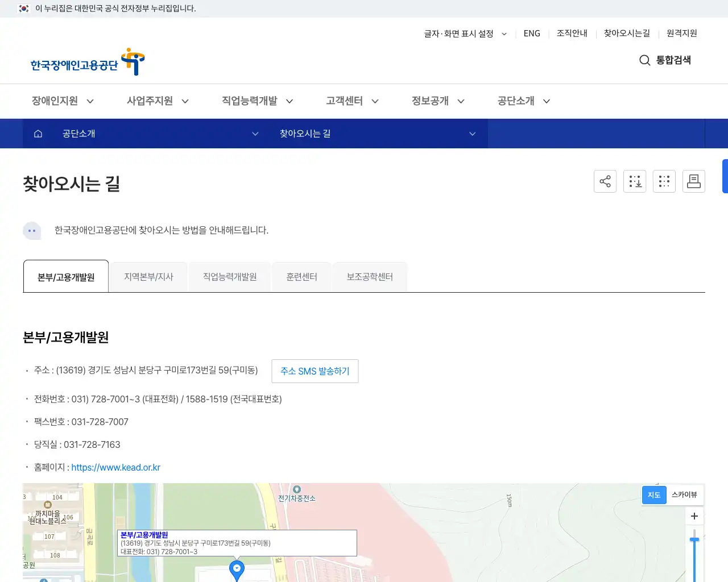Open the https://www.kead.or.kr homepage link

pyautogui.click(x=116, y=467)
